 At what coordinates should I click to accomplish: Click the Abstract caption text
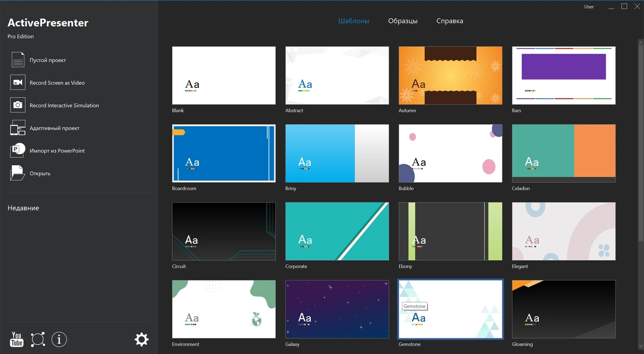294,110
